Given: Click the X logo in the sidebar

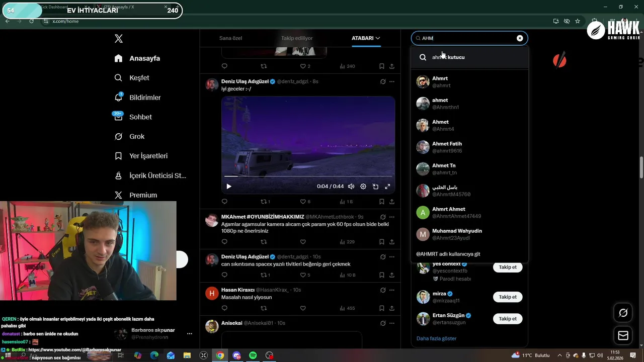Looking at the screenshot, I should pyautogui.click(x=118, y=39).
